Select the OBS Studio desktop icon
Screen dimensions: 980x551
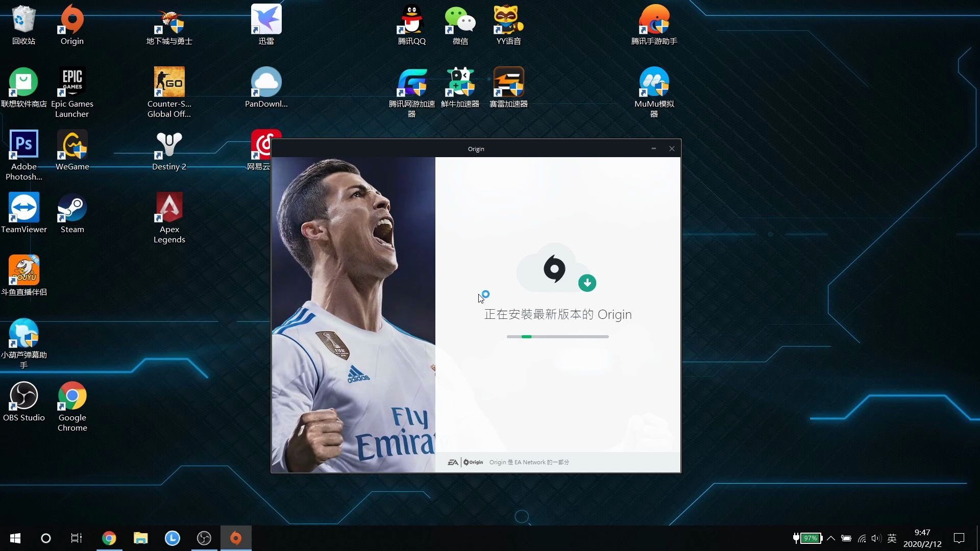[23, 396]
